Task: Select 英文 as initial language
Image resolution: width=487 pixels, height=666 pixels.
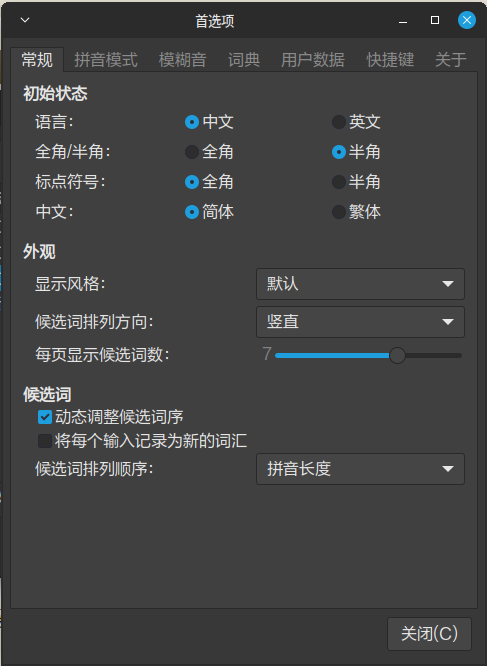Action: pos(339,122)
